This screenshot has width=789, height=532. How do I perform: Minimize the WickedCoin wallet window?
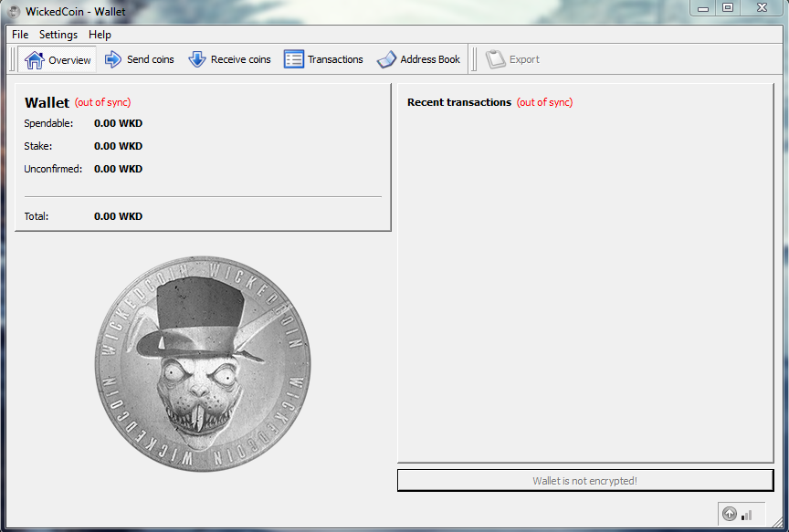pos(703,8)
